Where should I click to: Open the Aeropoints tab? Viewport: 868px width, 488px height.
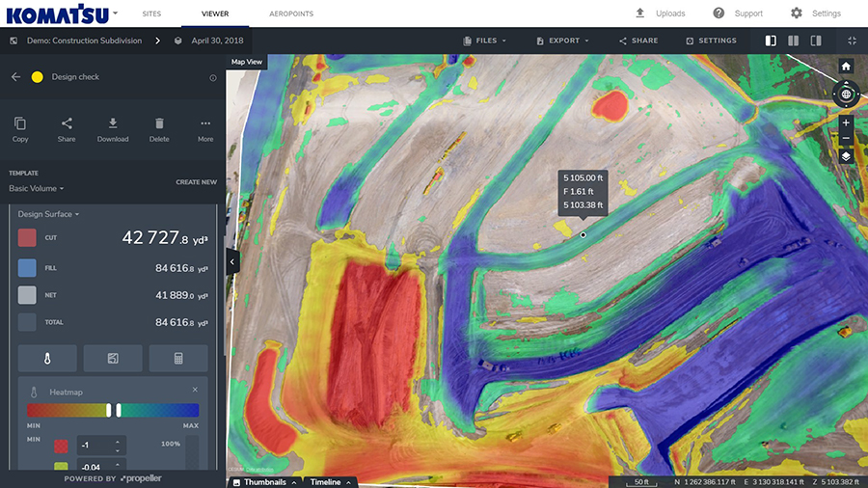[290, 14]
